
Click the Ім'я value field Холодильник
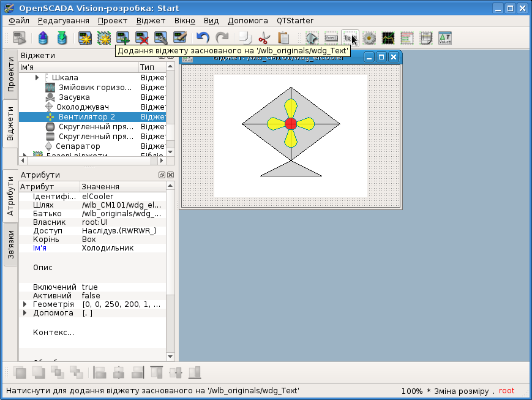(x=108, y=248)
